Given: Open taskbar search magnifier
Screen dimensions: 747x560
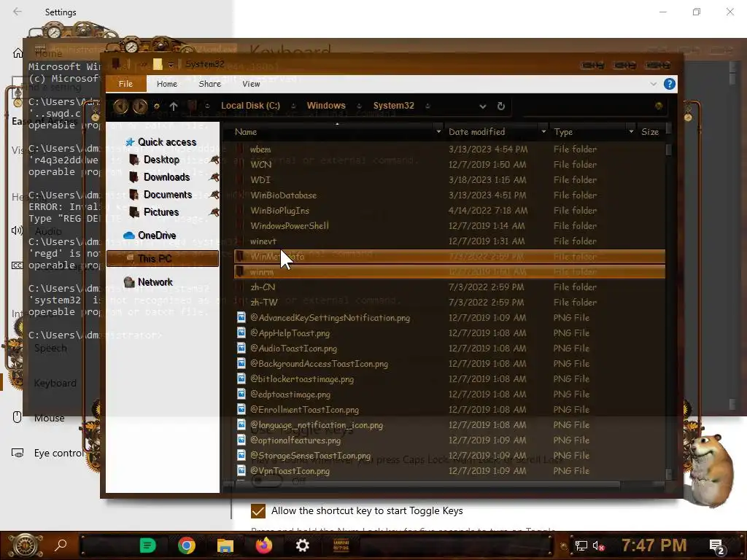Looking at the screenshot, I should pyautogui.click(x=61, y=545).
